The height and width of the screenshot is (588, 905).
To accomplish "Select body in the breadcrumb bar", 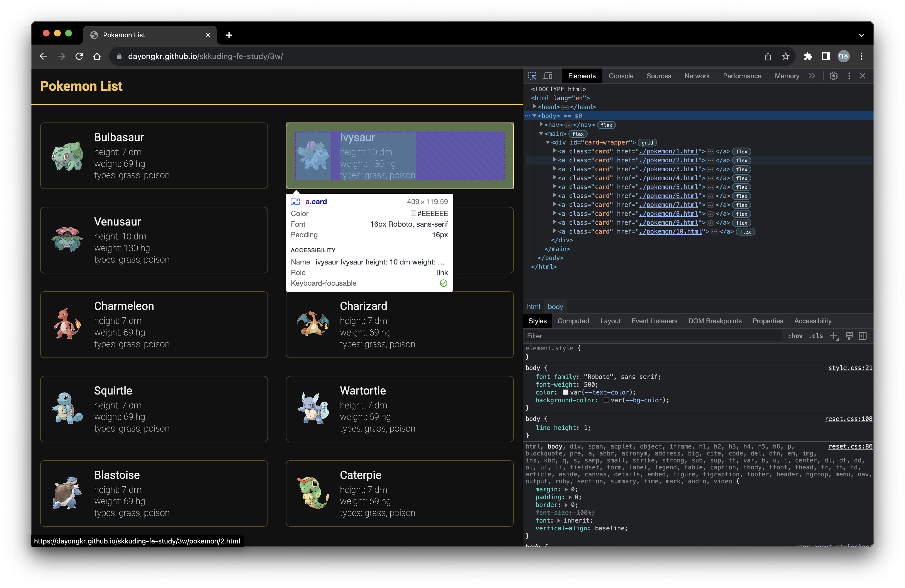I will click(x=555, y=307).
